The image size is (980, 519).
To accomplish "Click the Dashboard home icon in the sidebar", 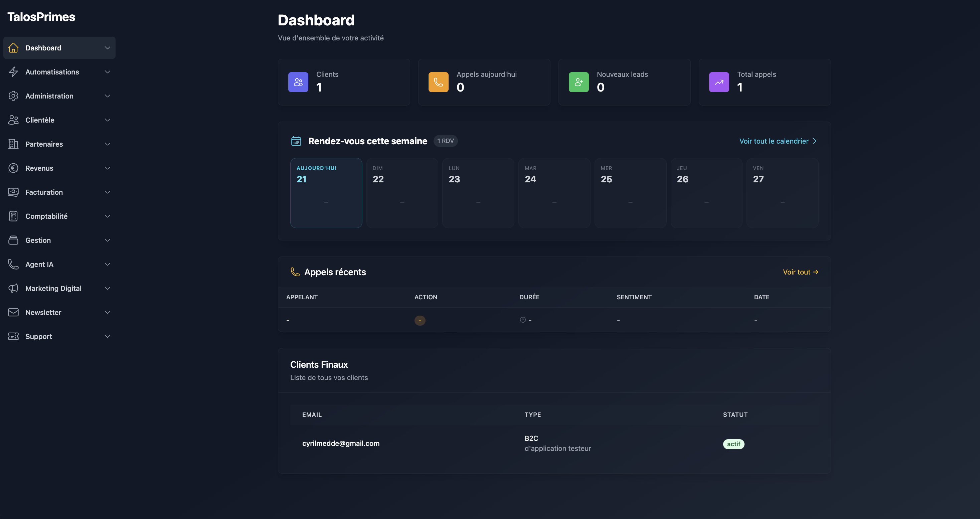I will coord(14,47).
